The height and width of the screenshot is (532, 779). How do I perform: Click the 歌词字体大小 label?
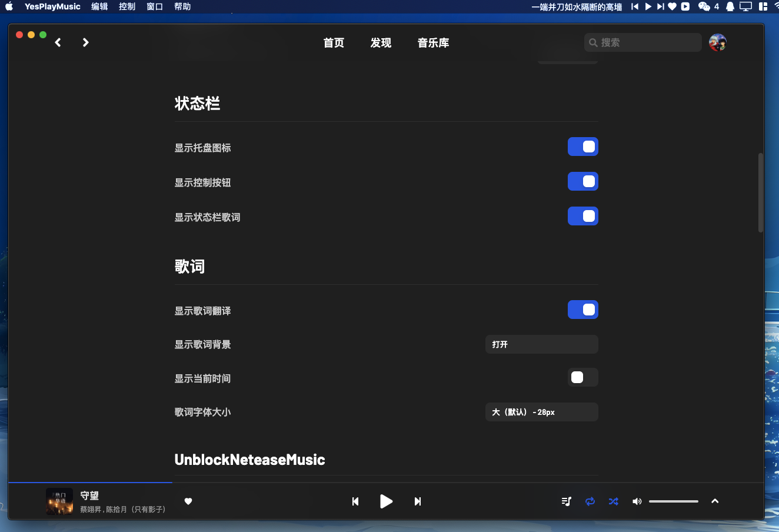point(202,412)
